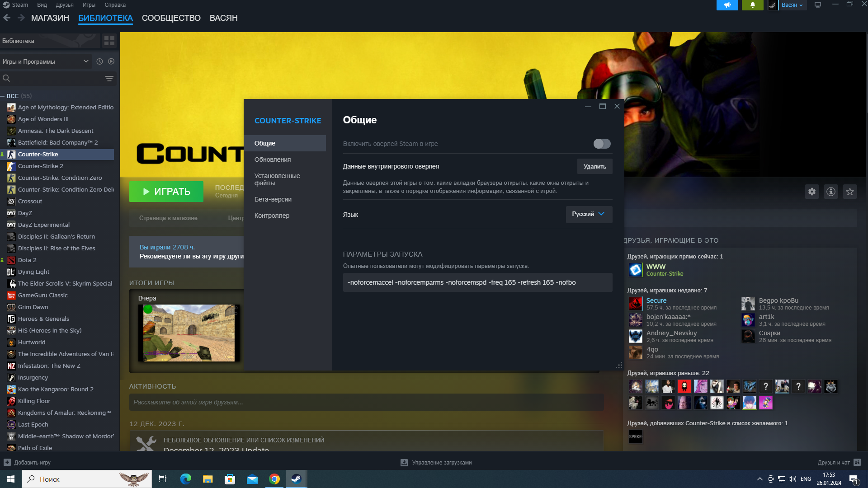Click the Windows search box

(x=87, y=479)
